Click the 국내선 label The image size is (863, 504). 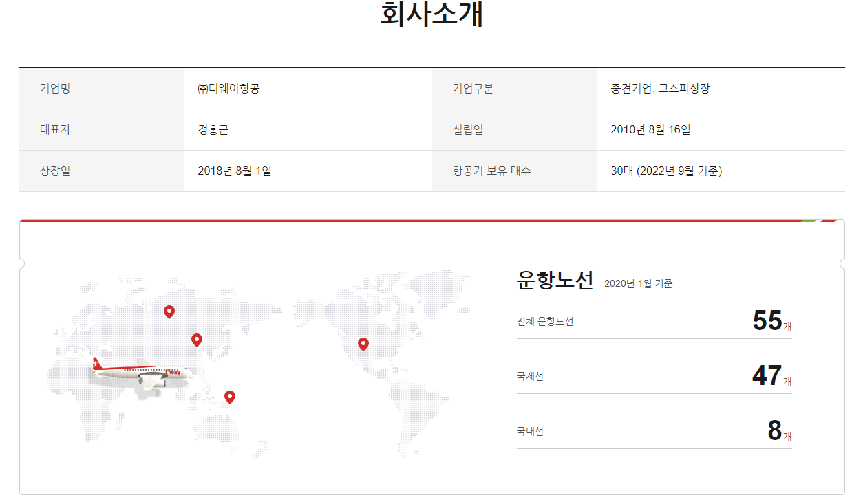point(530,432)
